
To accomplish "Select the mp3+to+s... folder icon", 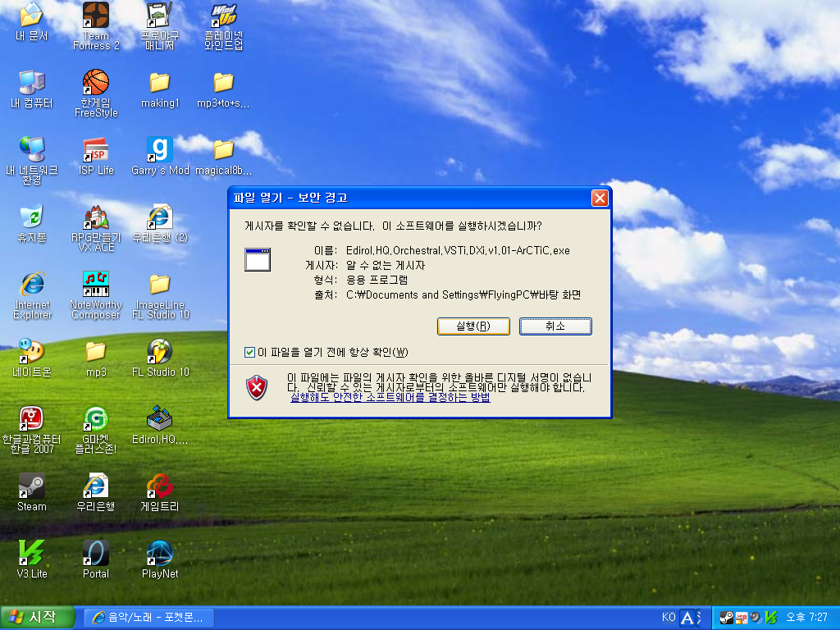I will coord(223,89).
